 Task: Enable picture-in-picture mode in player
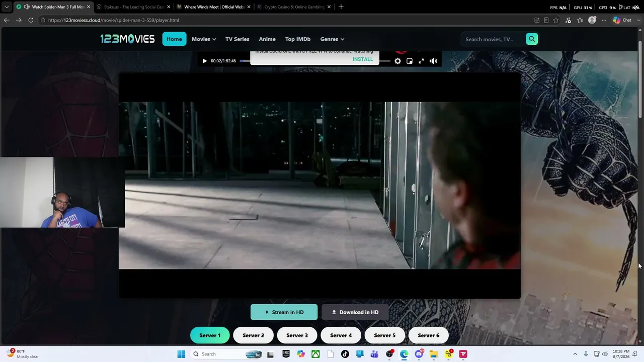click(x=410, y=61)
